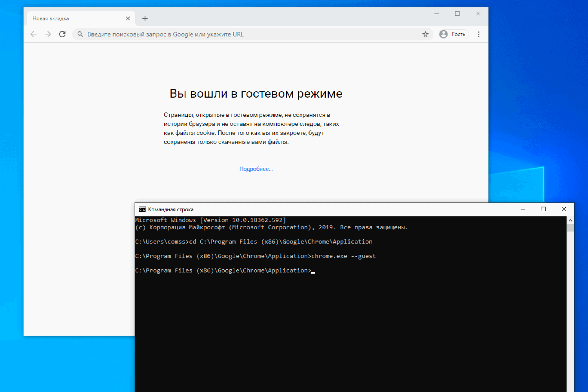
Task: Open the Chrome three-dot menu
Action: (x=479, y=34)
